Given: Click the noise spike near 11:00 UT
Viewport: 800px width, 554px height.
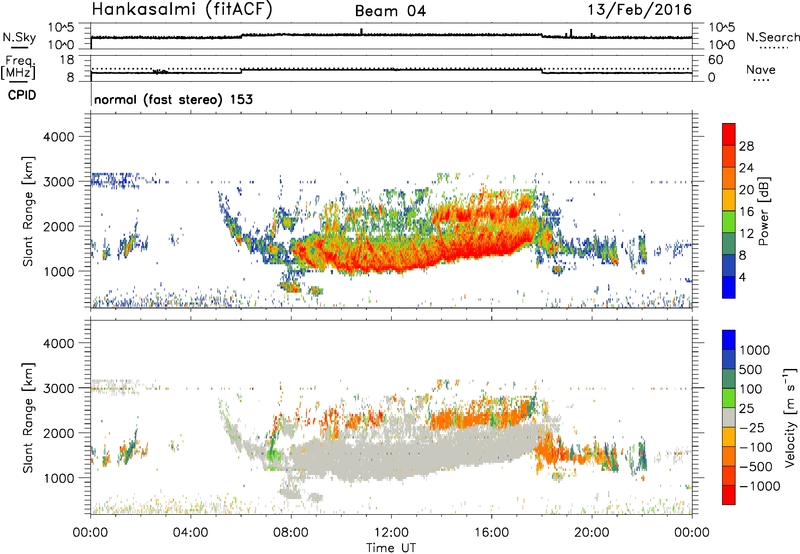Looking at the screenshot, I should [x=361, y=31].
